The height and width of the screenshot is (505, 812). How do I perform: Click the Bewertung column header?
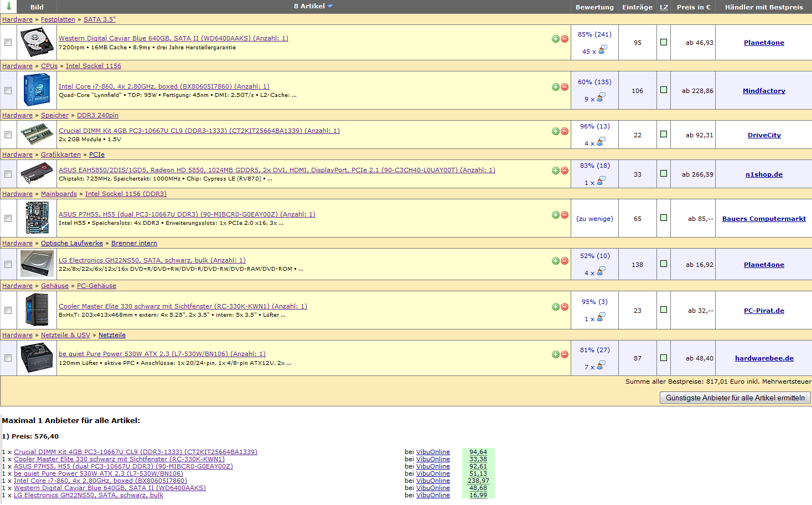pyautogui.click(x=594, y=7)
